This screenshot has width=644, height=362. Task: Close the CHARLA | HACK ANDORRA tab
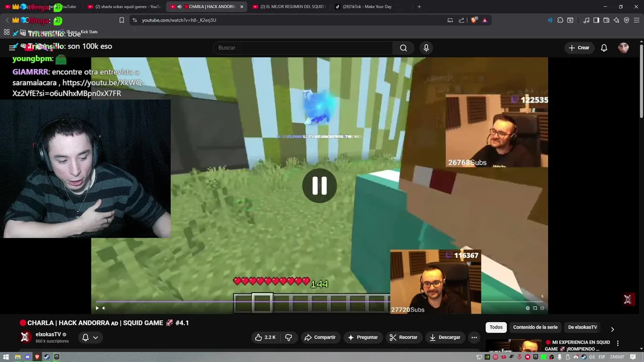[242, 7]
